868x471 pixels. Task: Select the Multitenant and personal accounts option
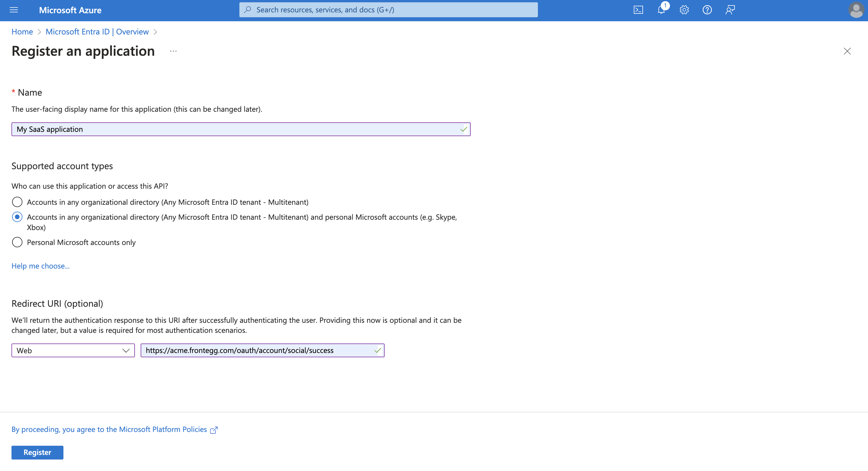tap(17, 217)
